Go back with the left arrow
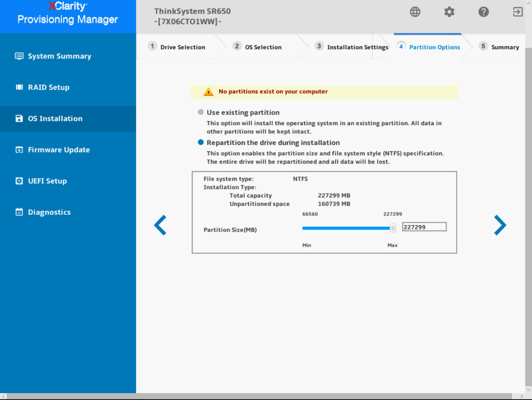The width and height of the screenshot is (532, 400). [x=160, y=225]
